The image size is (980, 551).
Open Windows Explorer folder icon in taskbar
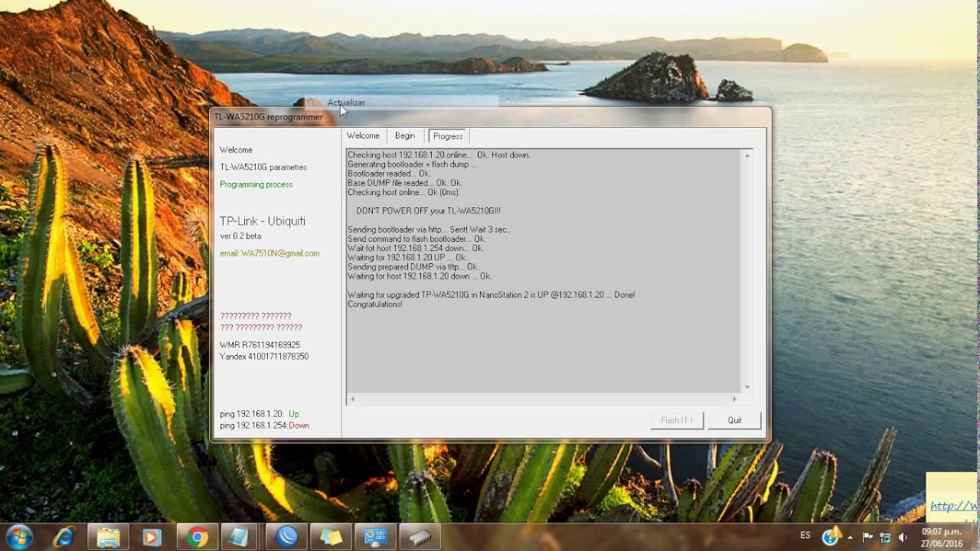click(107, 537)
